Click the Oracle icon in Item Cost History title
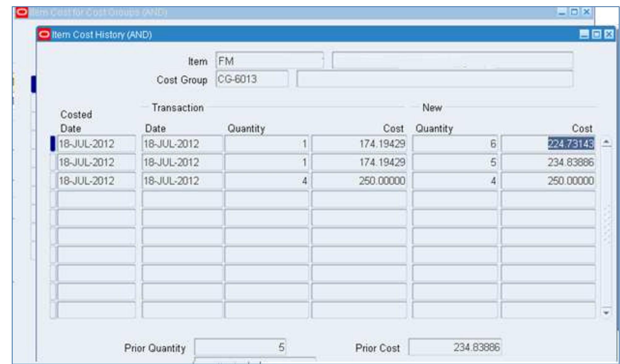 tap(45, 34)
